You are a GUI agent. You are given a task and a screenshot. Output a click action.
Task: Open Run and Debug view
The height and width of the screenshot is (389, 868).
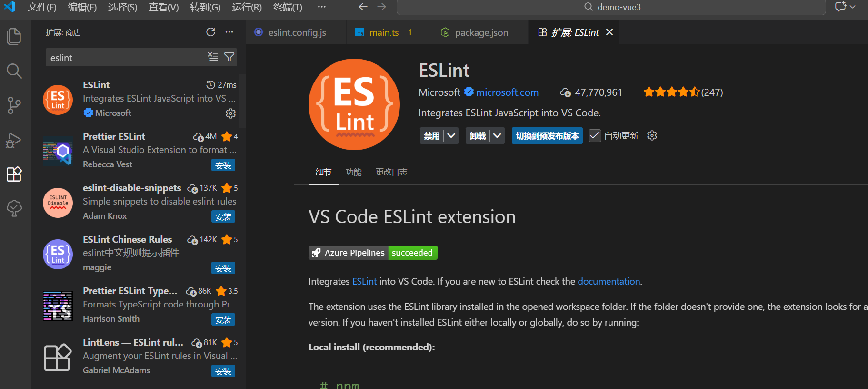pyautogui.click(x=14, y=140)
